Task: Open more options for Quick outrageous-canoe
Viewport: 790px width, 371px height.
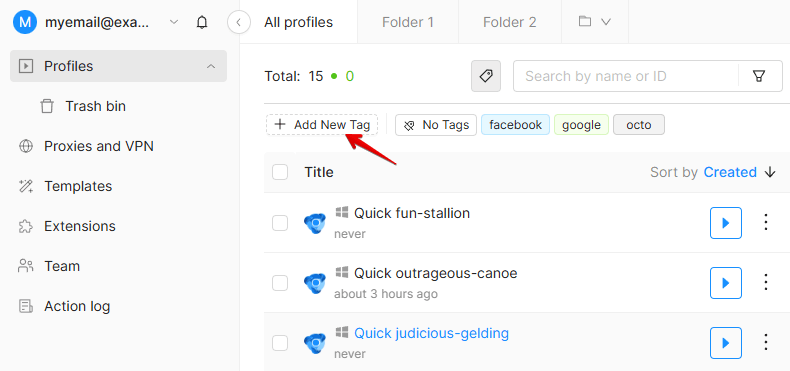Action: [766, 282]
